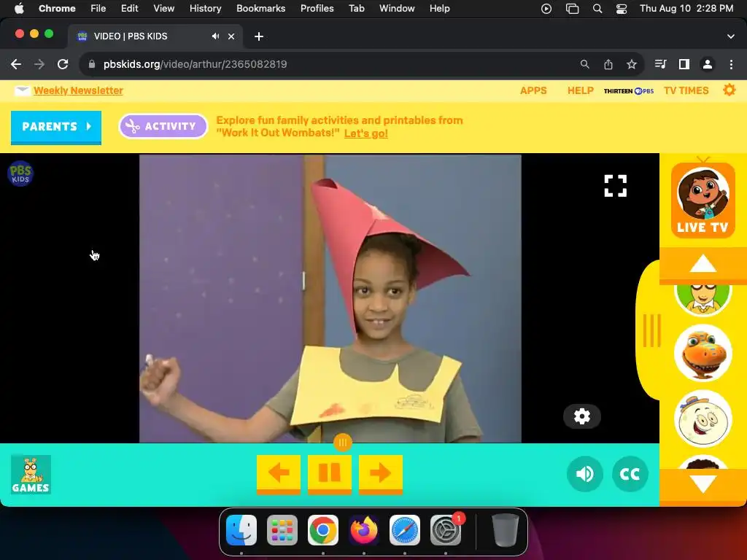Open Control Center in menu bar

tap(622, 9)
